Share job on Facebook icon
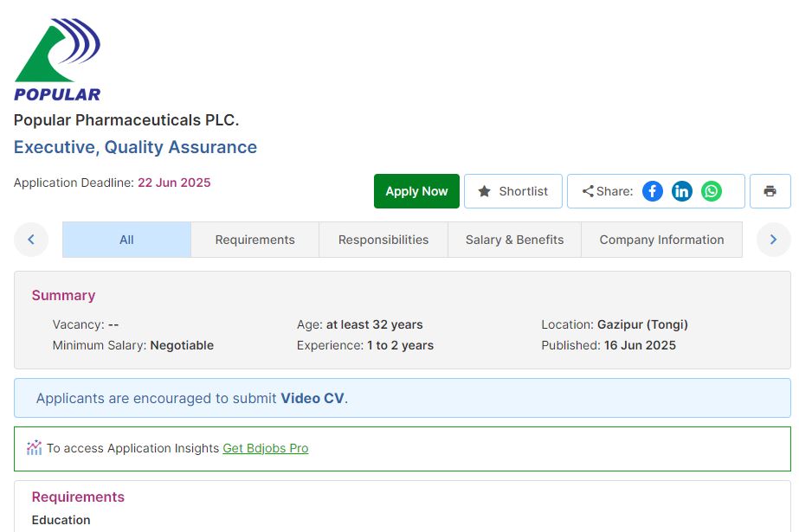 pos(653,191)
